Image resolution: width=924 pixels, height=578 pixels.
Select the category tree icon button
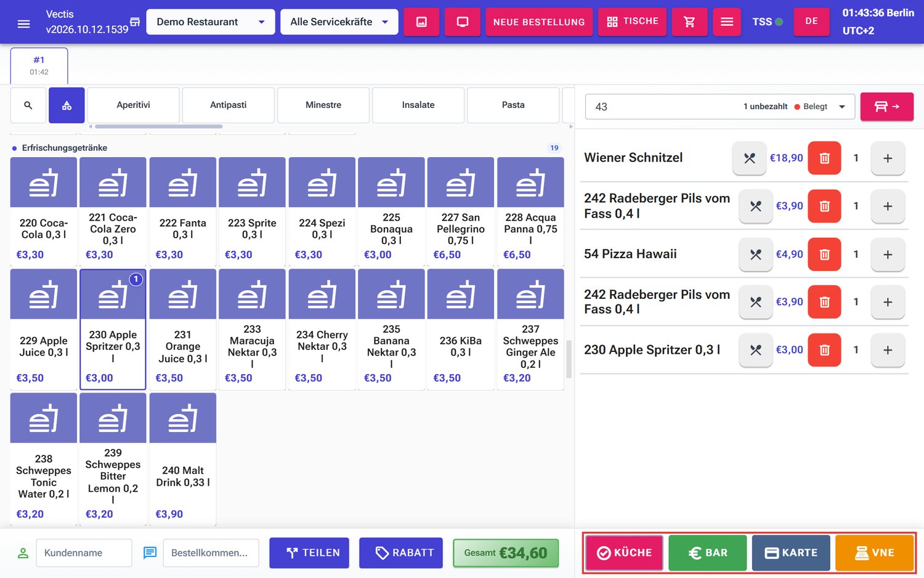(67, 105)
